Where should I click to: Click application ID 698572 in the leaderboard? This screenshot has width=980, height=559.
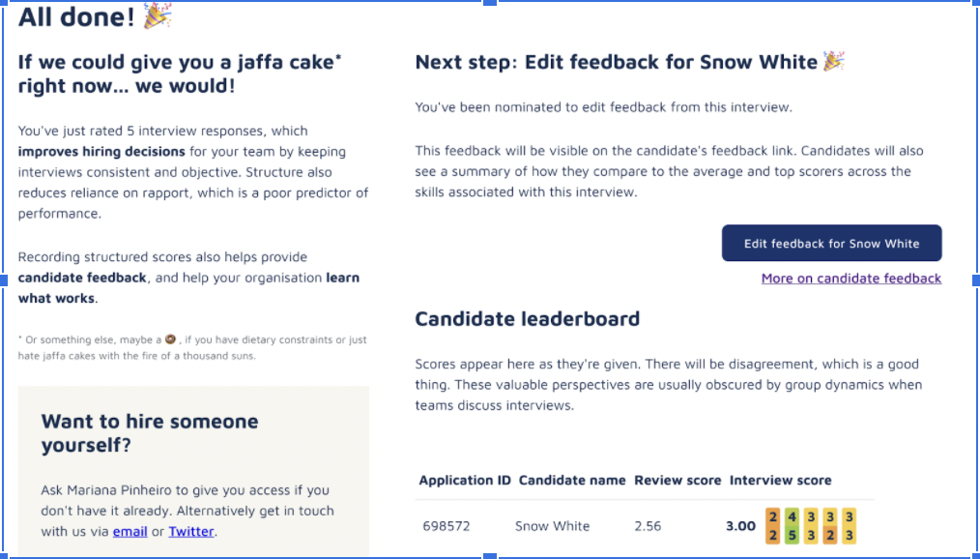447,526
